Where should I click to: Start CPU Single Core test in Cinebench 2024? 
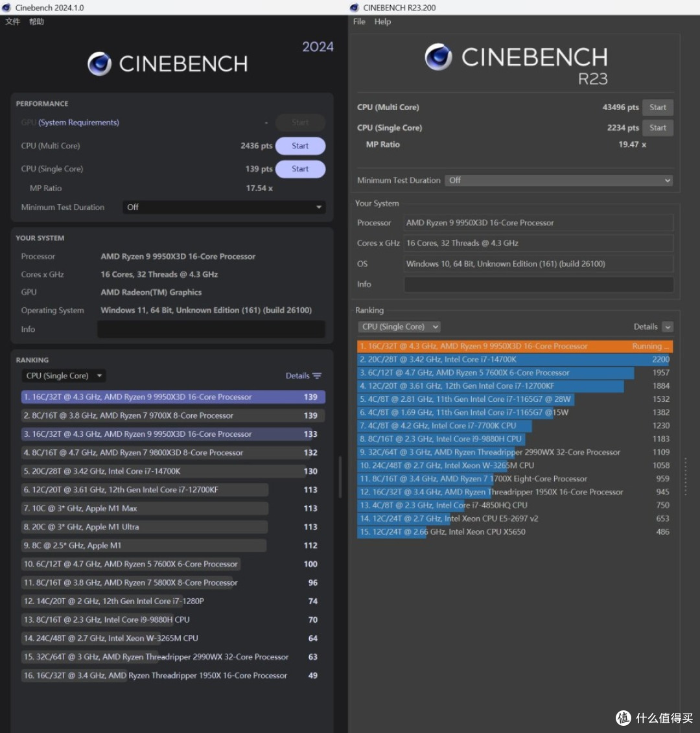tap(300, 169)
